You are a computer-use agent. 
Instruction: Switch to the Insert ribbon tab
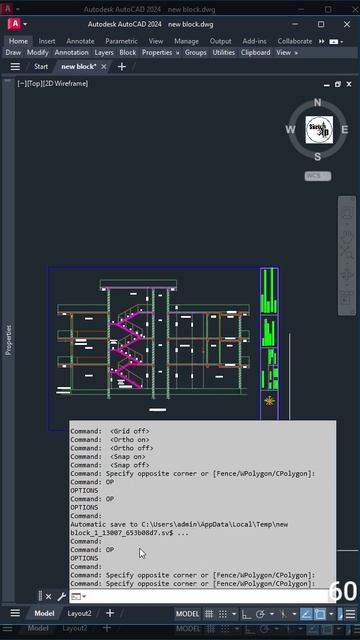pos(47,41)
